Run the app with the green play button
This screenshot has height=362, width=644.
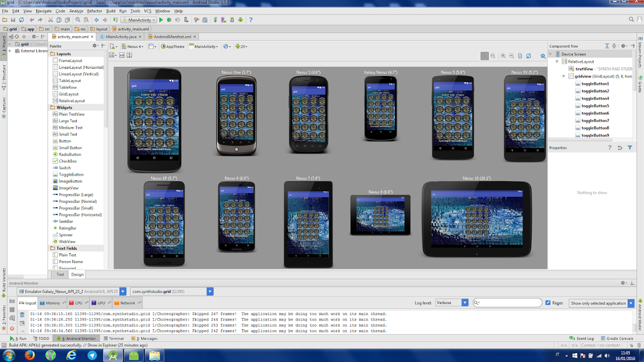pos(161,20)
